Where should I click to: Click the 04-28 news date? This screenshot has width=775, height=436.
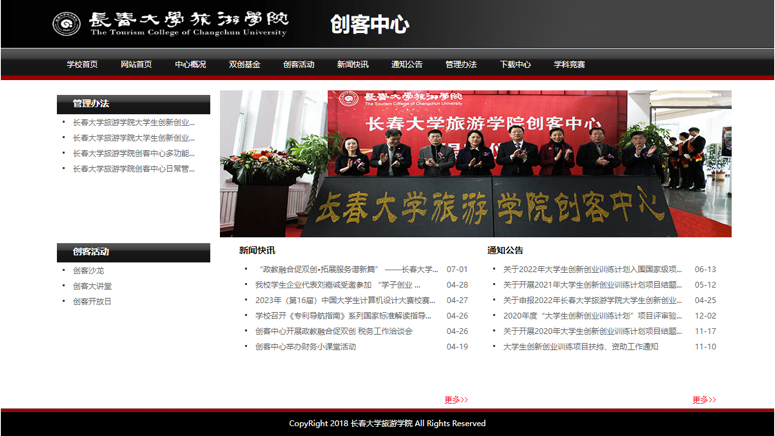pyautogui.click(x=457, y=285)
